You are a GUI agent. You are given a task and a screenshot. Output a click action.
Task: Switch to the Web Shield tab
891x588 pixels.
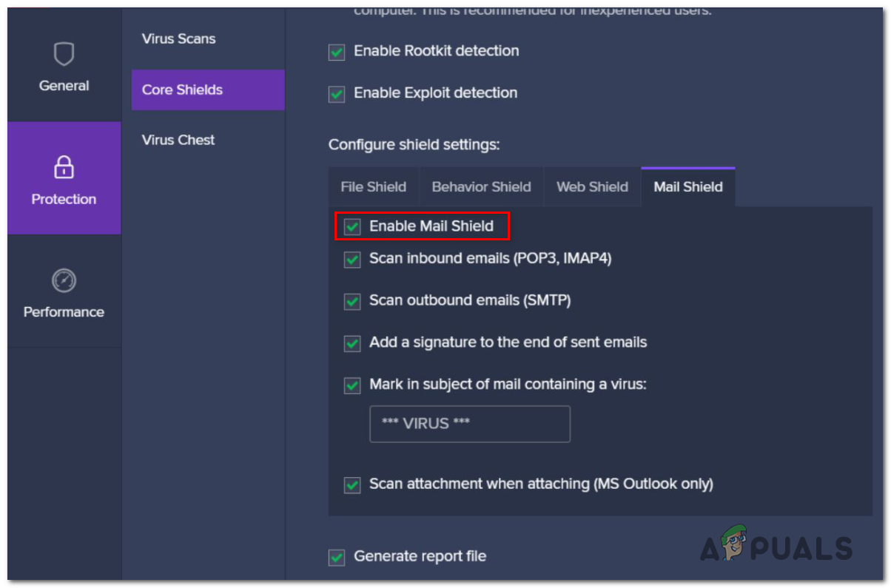(592, 187)
